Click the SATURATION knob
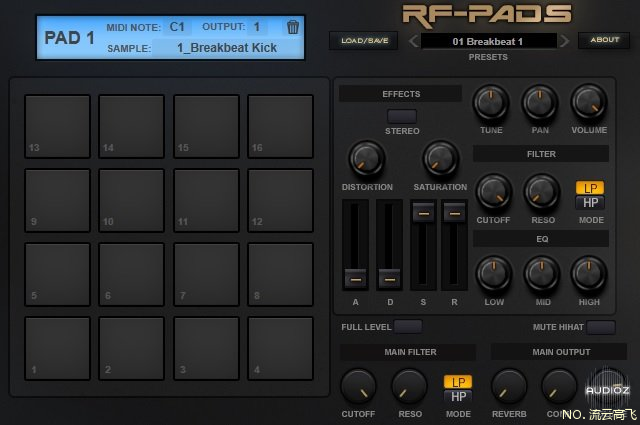Image resolution: width=640 pixels, height=425 pixels. [x=440, y=159]
